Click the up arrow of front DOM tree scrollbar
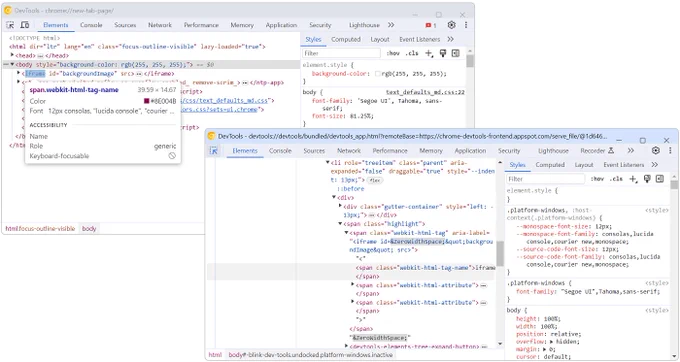Image resolution: width=680 pixels, height=362 pixels. 500,163
